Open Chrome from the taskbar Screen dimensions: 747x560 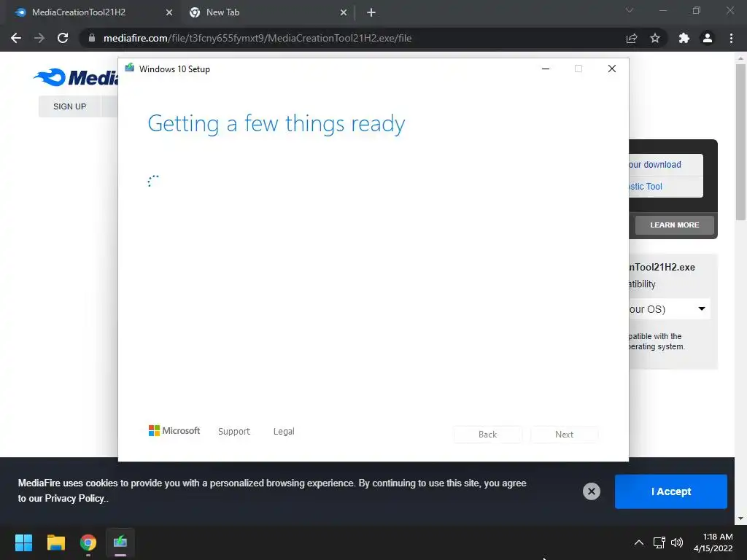point(88,542)
